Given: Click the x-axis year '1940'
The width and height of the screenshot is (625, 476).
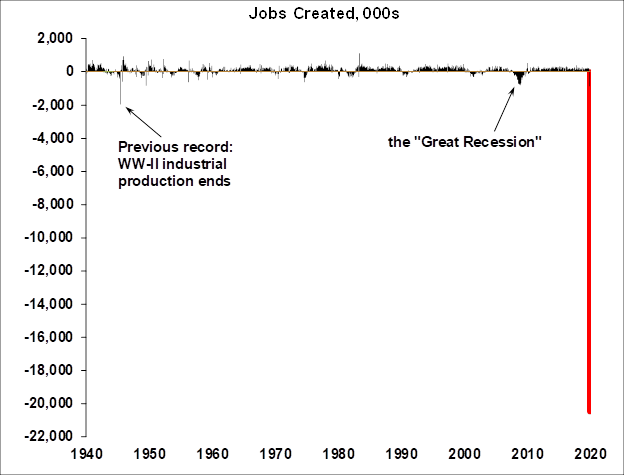Looking at the screenshot, I should pyautogui.click(x=86, y=454).
